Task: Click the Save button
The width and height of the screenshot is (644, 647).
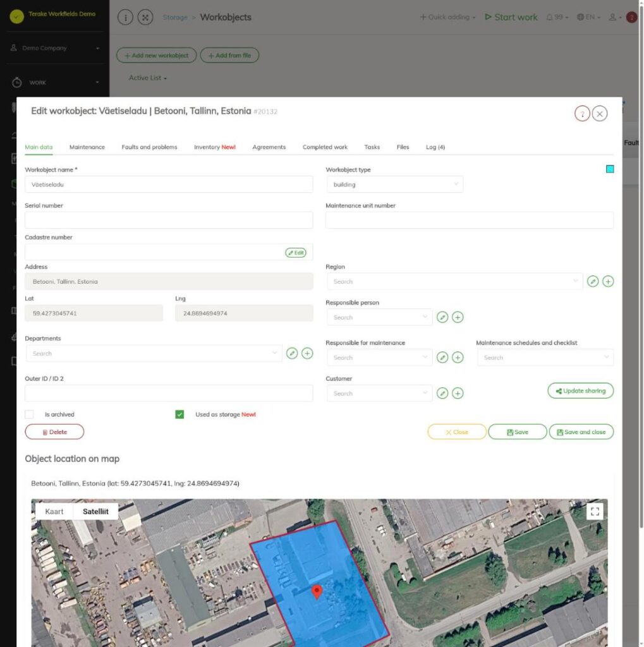Action: coord(518,432)
